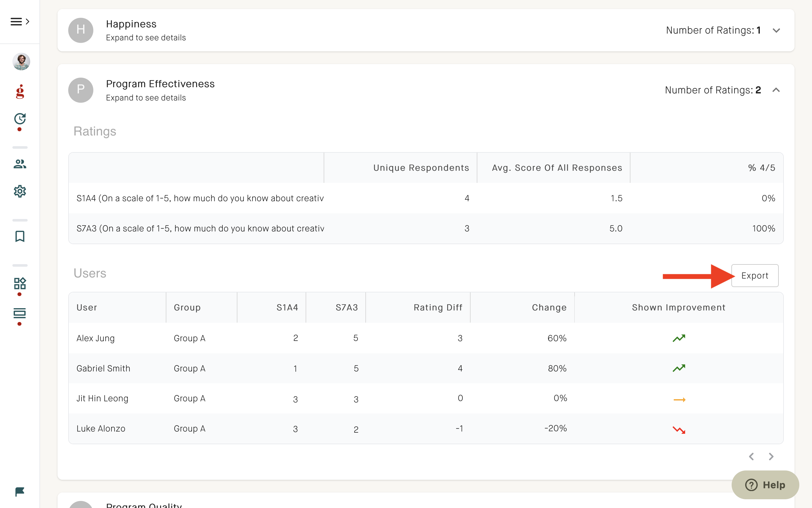Sort by Avg. Score Of All Responses

(554, 168)
